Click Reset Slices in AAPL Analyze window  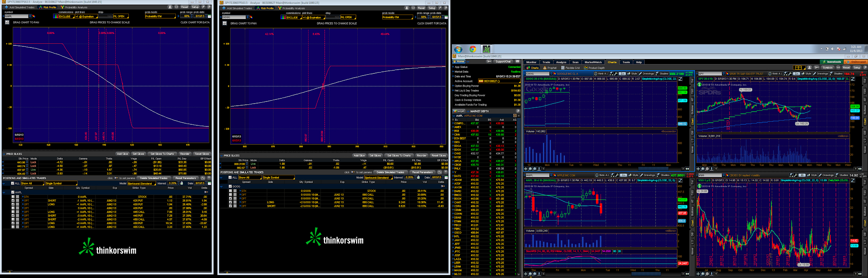pyautogui.click(x=202, y=154)
